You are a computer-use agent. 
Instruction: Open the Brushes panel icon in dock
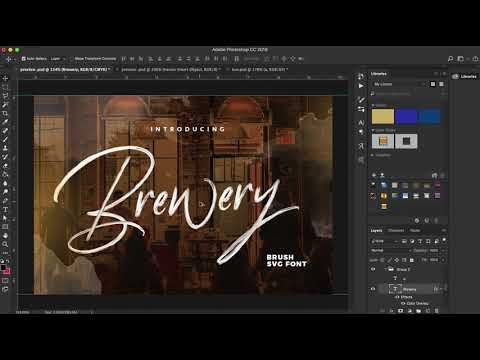click(x=361, y=99)
